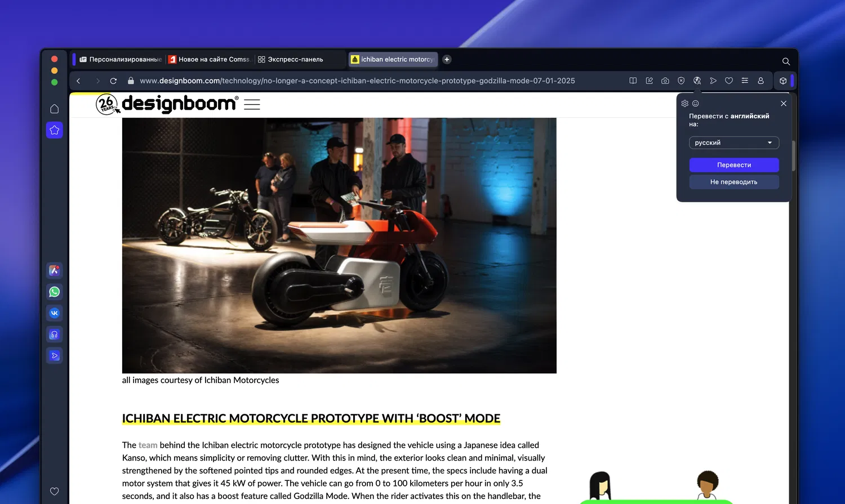Open the headphones music player sidebar icon

pos(54,334)
